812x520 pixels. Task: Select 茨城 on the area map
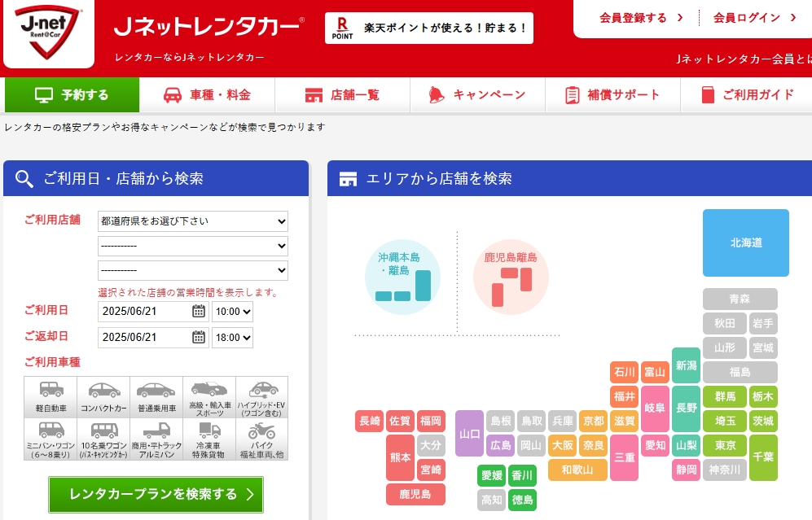point(763,421)
